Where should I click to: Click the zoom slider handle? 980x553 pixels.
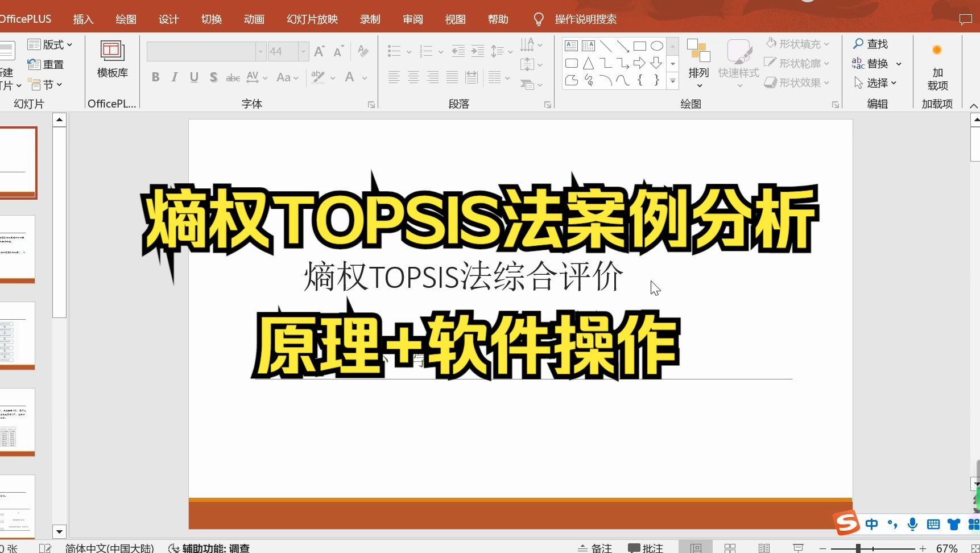[858, 548]
